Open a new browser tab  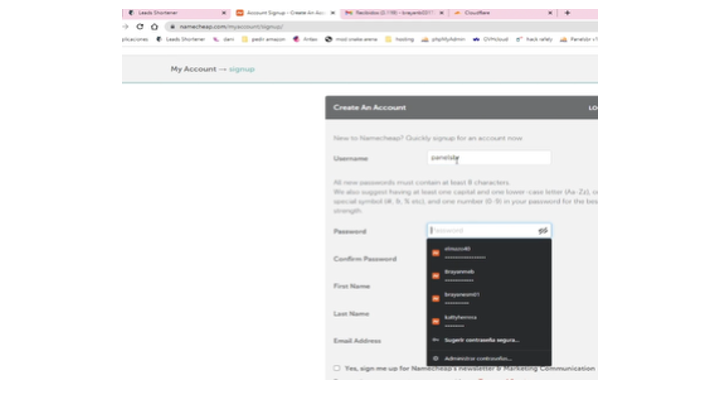(x=567, y=13)
